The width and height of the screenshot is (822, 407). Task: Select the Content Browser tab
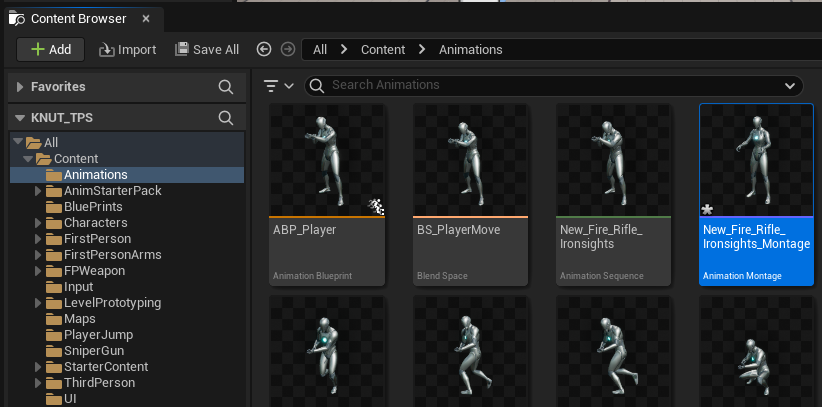[84, 19]
